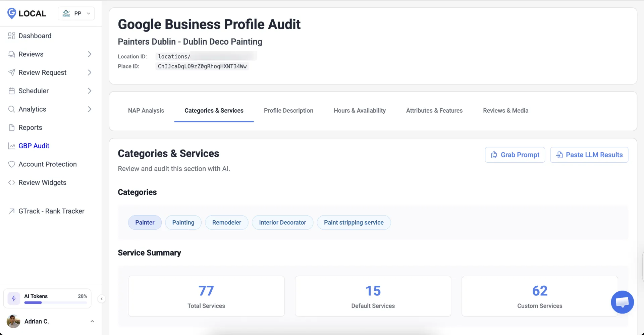
Task: Select the Remodeler category chip
Action: (x=227, y=223)
